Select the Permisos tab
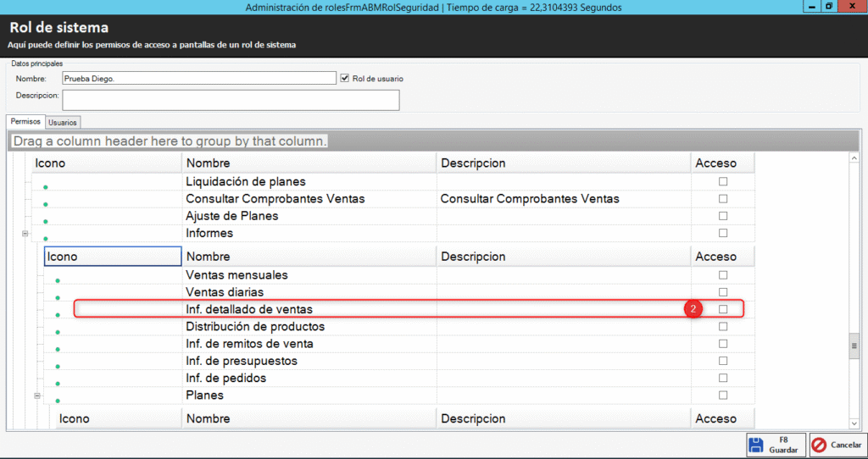Image resolution: width=868 pixels, height=459 pixels. point(25,122)
